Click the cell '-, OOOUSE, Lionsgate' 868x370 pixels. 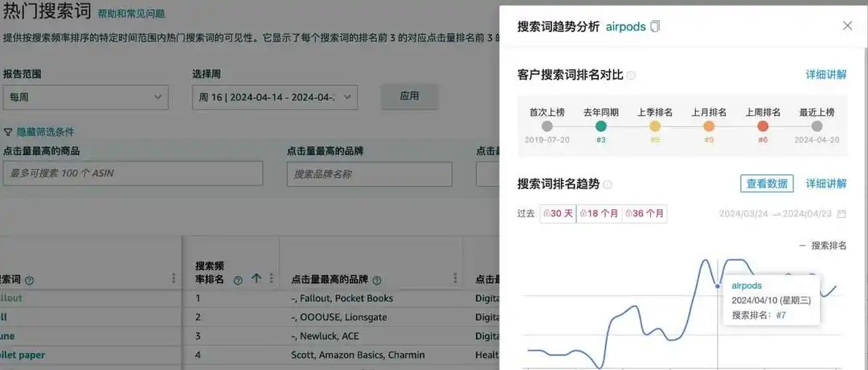click(339, 318)
